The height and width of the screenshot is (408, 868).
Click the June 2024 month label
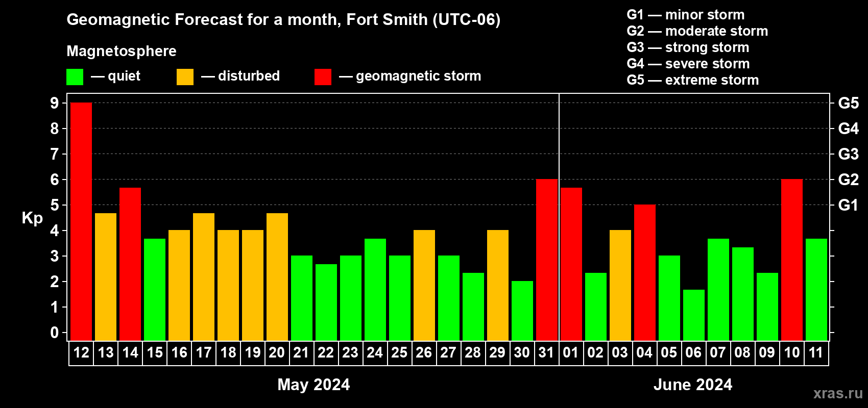693,385
